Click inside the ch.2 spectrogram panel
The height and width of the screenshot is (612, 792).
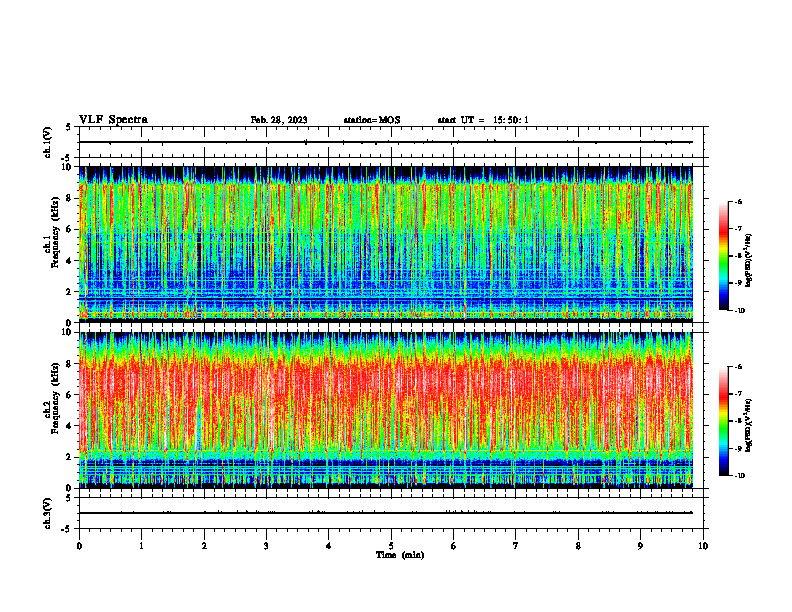coord(386,410)
